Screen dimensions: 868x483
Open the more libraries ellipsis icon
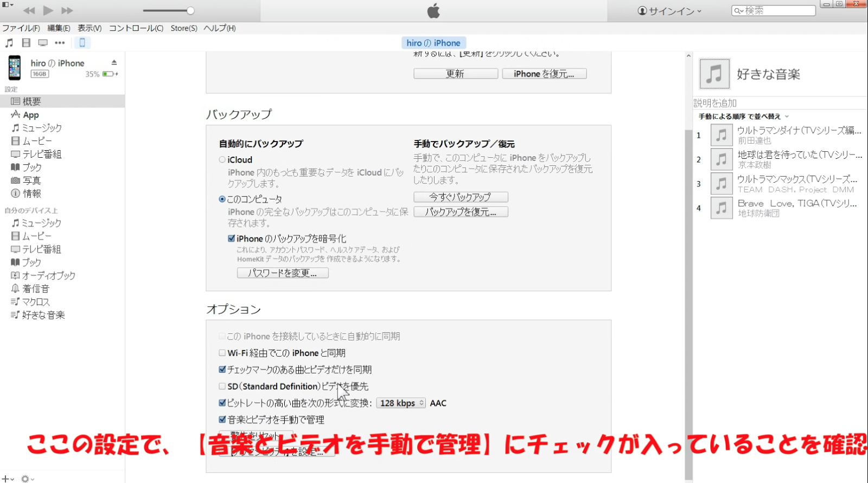[60, 43]
